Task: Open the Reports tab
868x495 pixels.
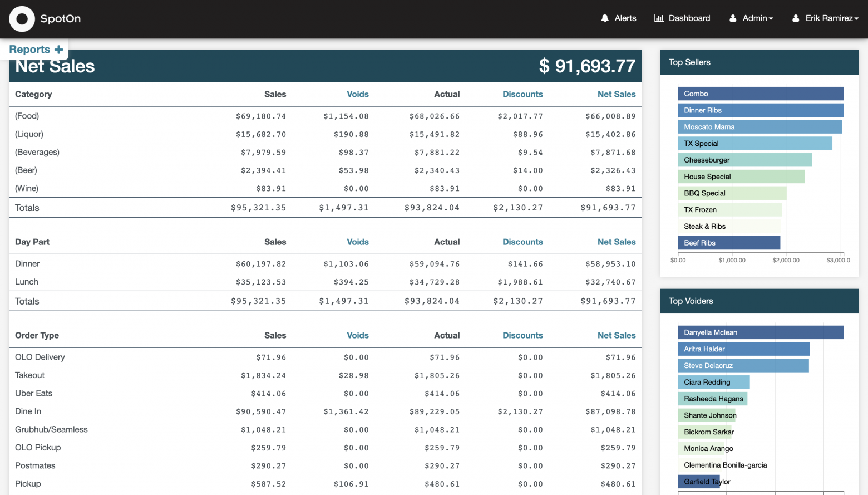Action: click(30, 50)
